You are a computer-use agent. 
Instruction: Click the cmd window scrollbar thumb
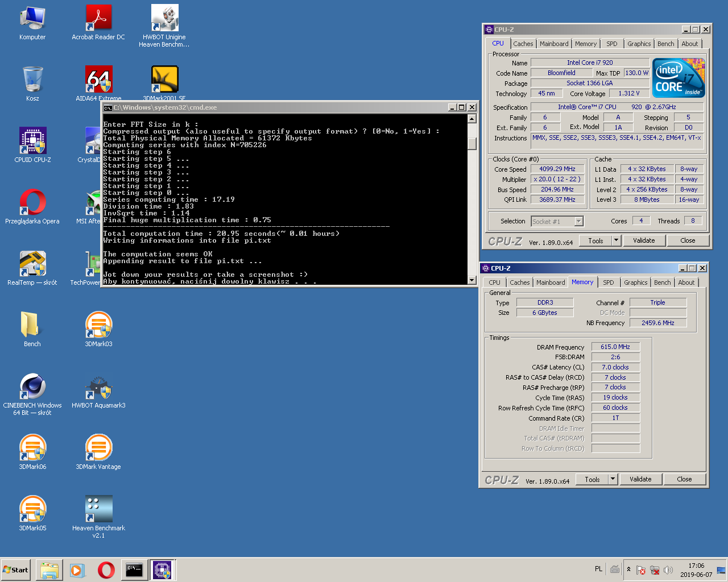click(x=471, y=143)
